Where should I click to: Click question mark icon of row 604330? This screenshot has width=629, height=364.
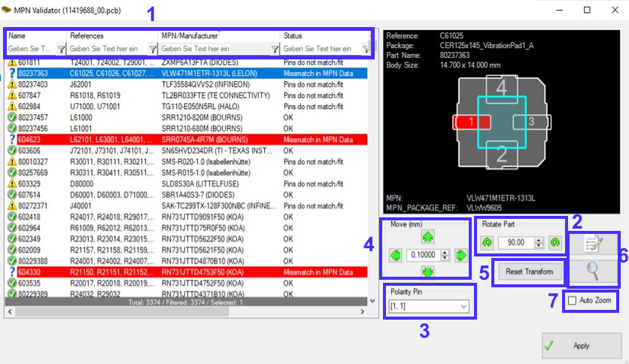point(12,271)
